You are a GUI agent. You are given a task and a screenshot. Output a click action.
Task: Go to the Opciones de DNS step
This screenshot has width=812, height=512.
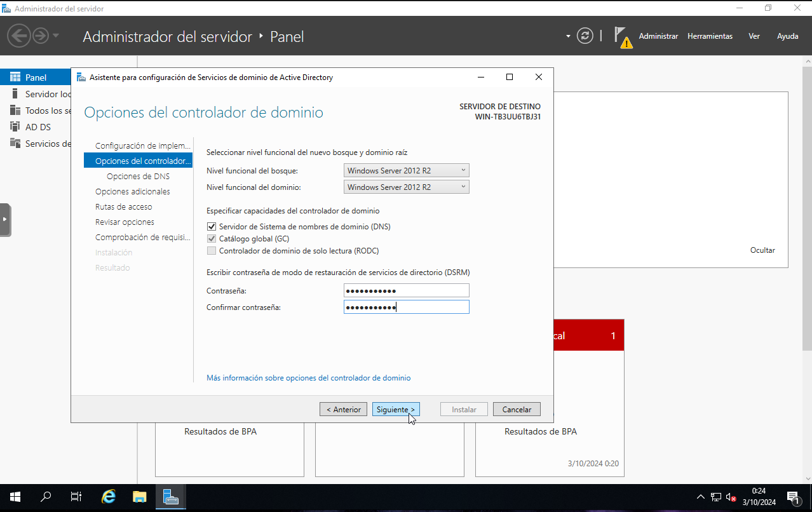(x=138, y=177)
